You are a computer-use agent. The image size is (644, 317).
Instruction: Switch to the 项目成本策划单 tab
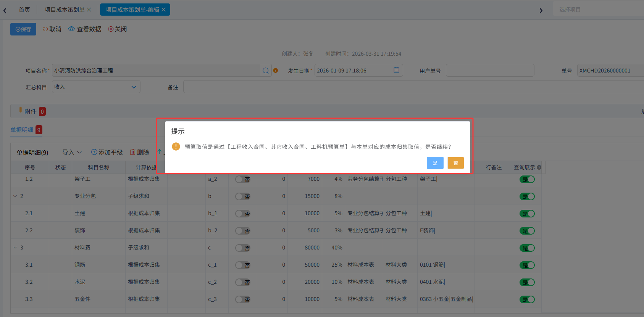(x=65, y=10)
